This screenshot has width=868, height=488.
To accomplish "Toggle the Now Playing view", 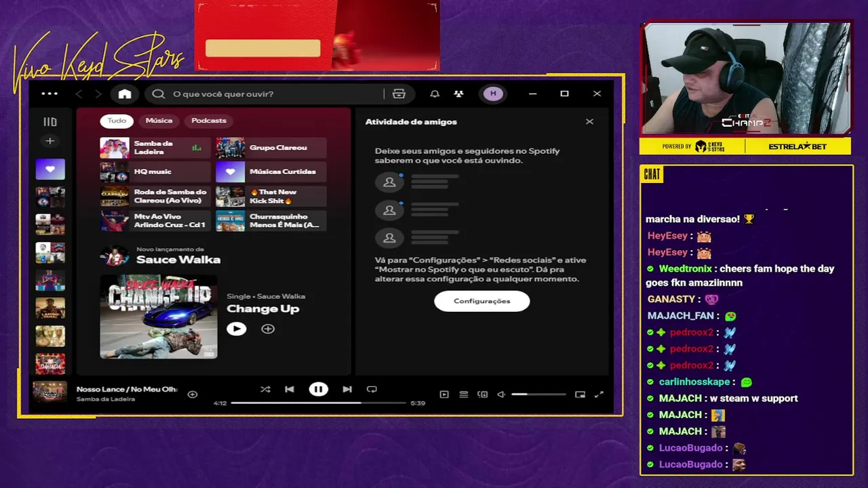I will [x=444, y=394].
